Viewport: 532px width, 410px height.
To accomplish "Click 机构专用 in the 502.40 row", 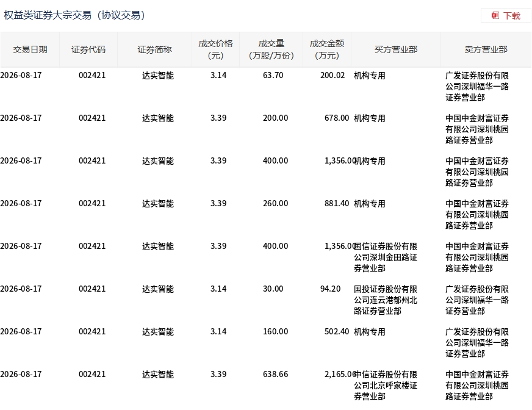I will click(x=370, y=333).
